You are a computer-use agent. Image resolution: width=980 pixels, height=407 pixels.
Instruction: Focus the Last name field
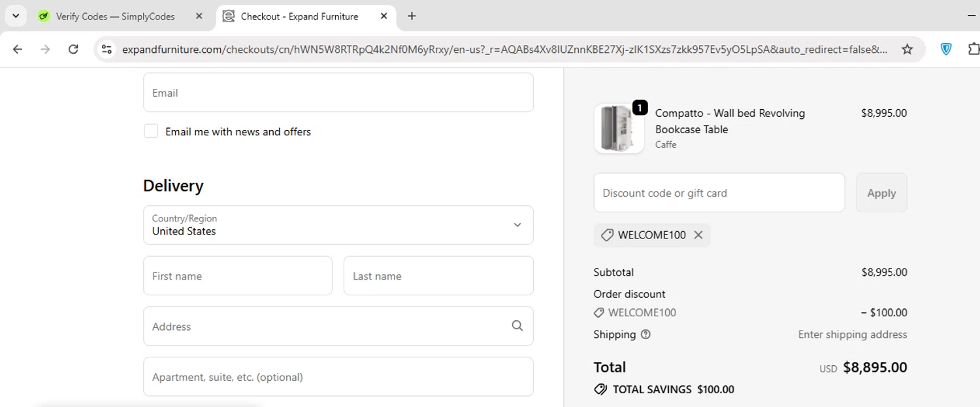[x=438, y=276]
